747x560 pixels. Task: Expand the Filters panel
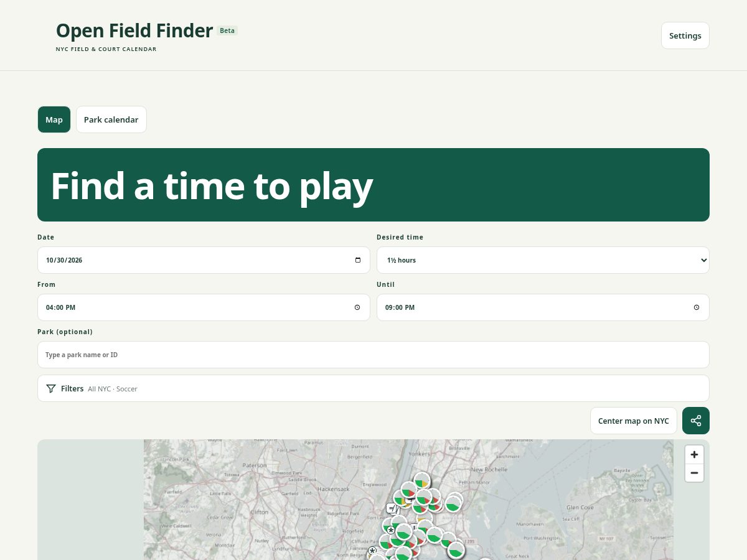(374, 388)
